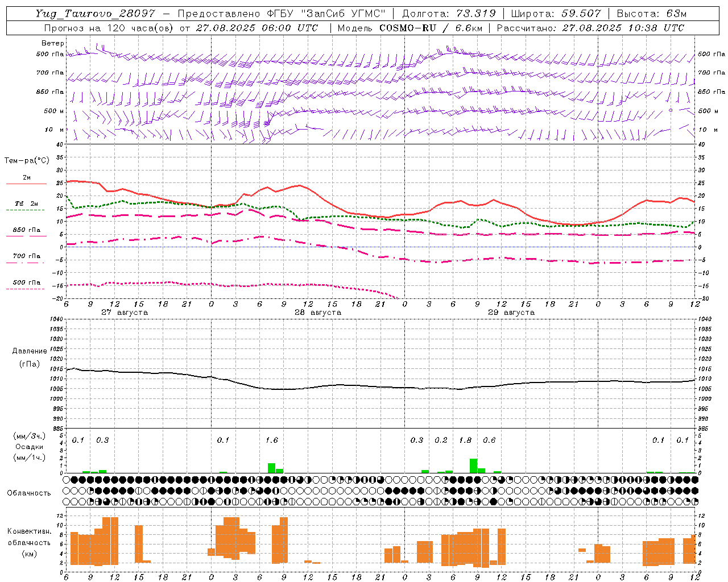Click the tallest green precipitation bar below 1.8
The width and height of the screenshot is (728, 582).
(x=474, y=465)
